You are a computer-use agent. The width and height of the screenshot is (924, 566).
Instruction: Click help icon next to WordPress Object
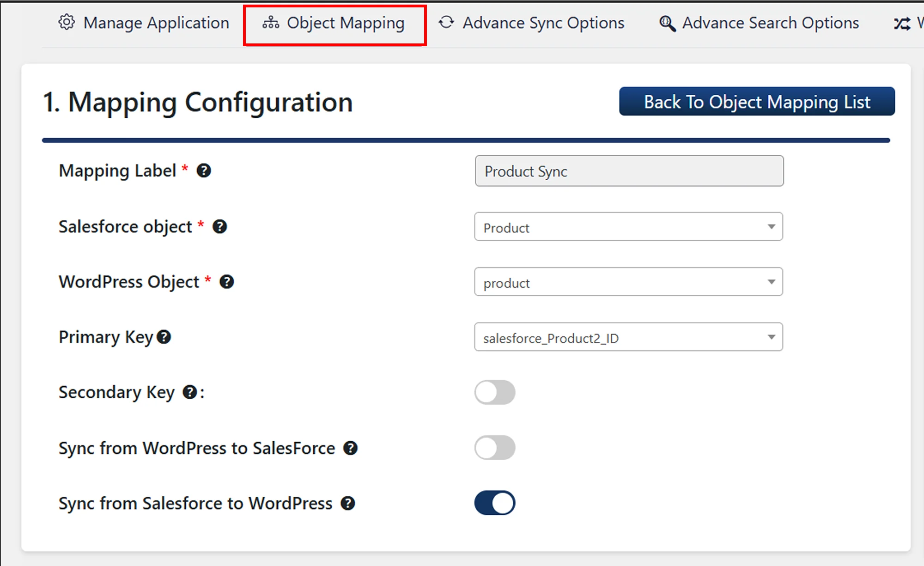[x=226, y=282]
